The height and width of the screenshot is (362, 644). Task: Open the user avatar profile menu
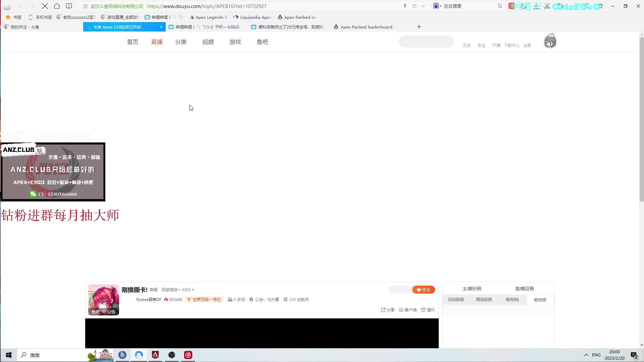tap(550, 41)
